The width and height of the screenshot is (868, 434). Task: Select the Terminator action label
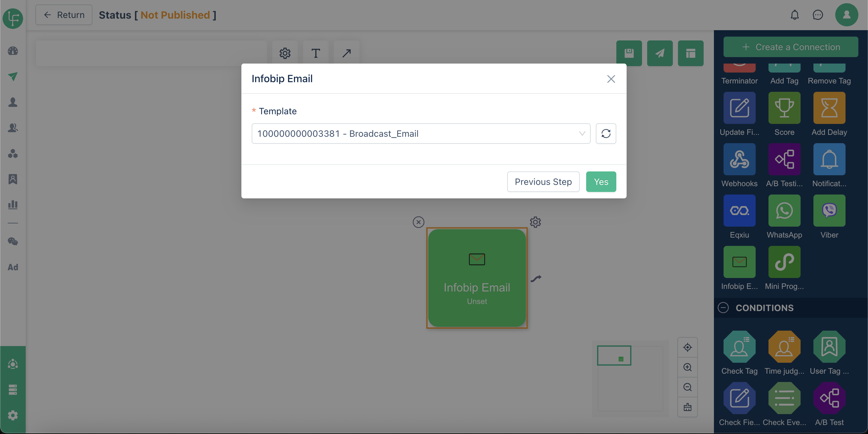coord(739,81)
